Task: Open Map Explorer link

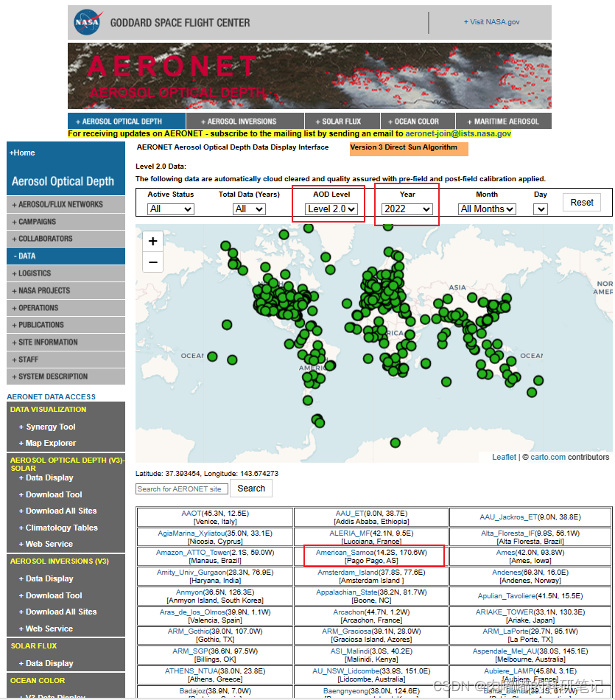Action: tap(47, 443)
